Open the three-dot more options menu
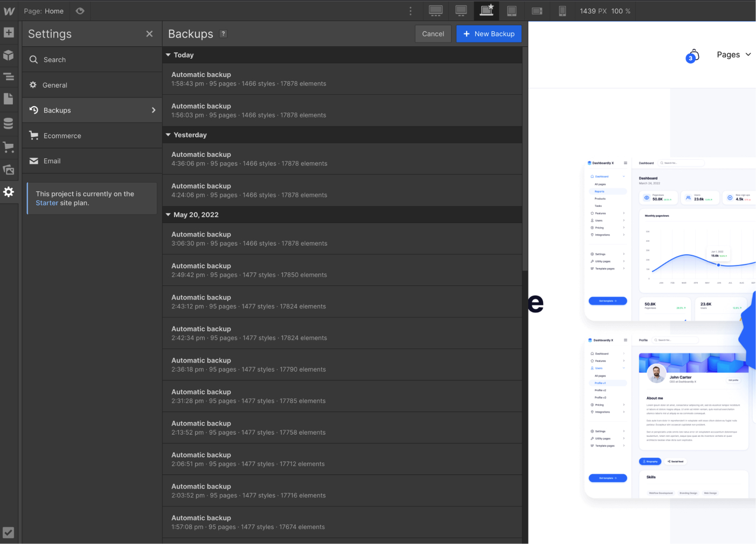Image resolution: width=756 pixels, height=544 pixels. (x=411, y=11)
